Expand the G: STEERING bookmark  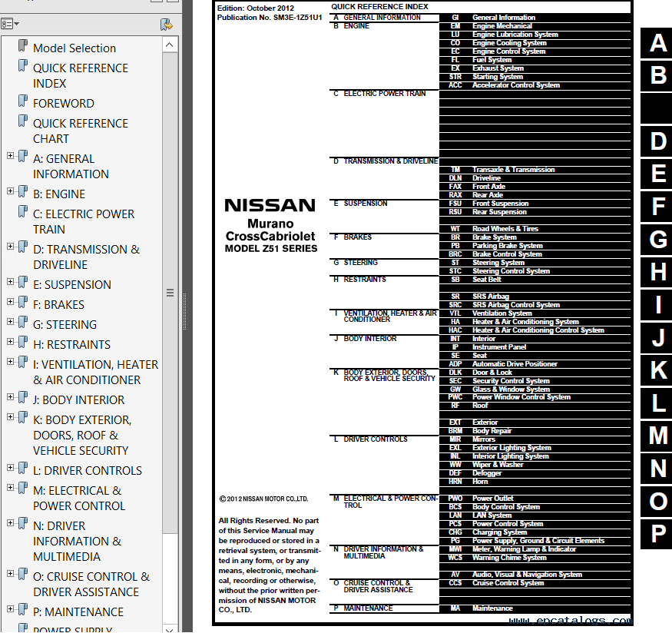(x=10, y=322)
